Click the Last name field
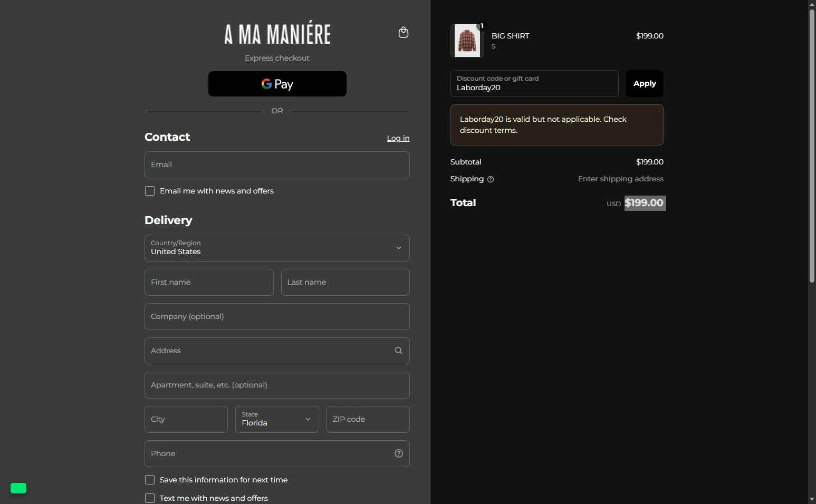Image resolution: width=816 pixels, height=504 pixels. coord(345,282)
